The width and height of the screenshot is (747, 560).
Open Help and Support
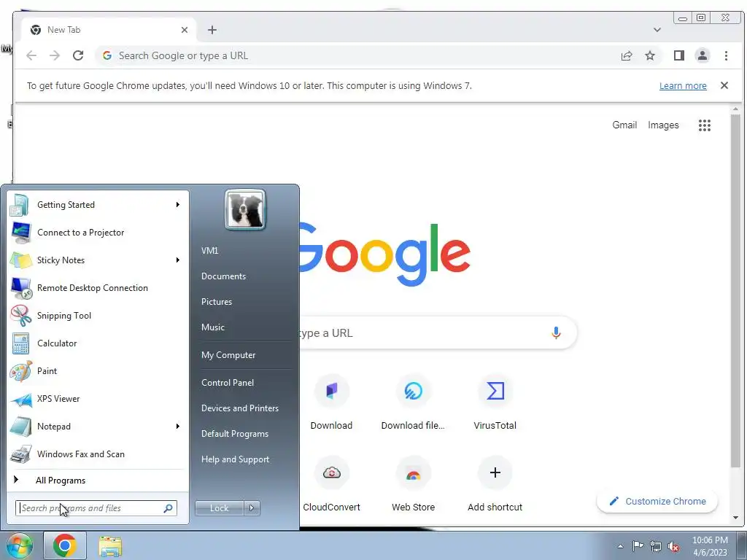tap(235, 459)
